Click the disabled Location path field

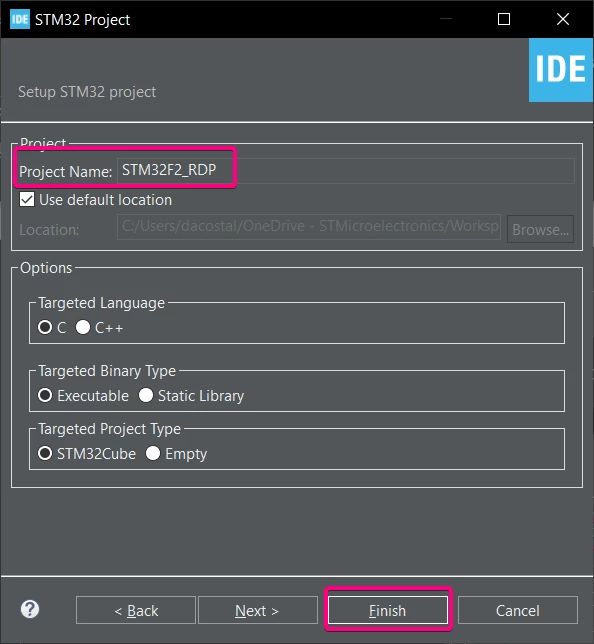pyautogui.click(x=309, y=227)
